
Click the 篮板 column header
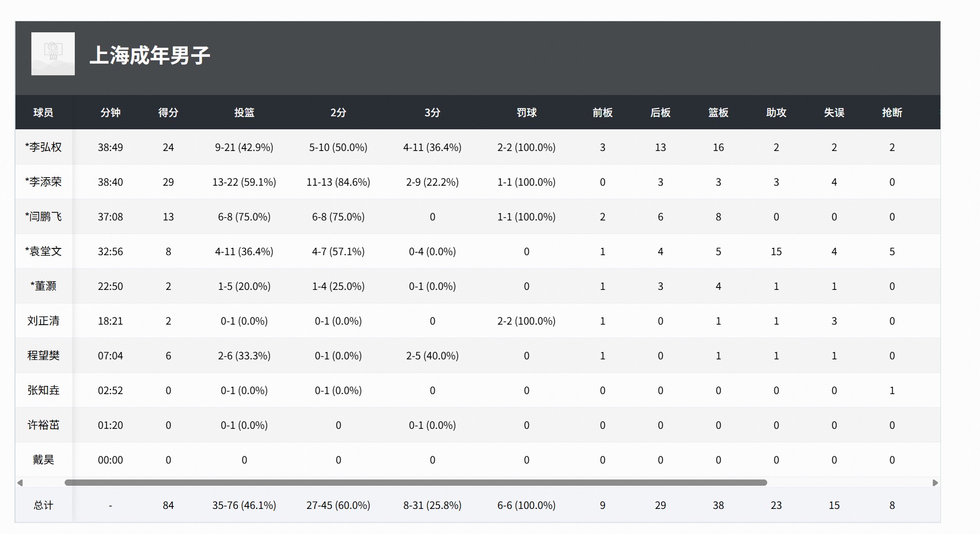pyautogui.click(x=718, y=112)
